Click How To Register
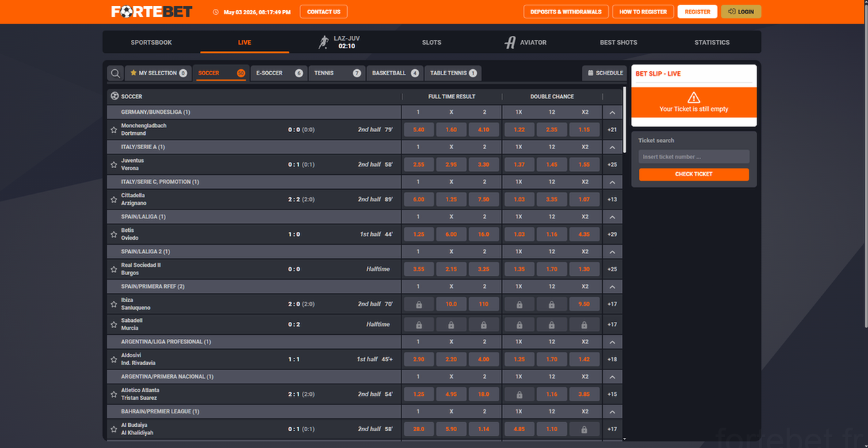 click(643, 12)
